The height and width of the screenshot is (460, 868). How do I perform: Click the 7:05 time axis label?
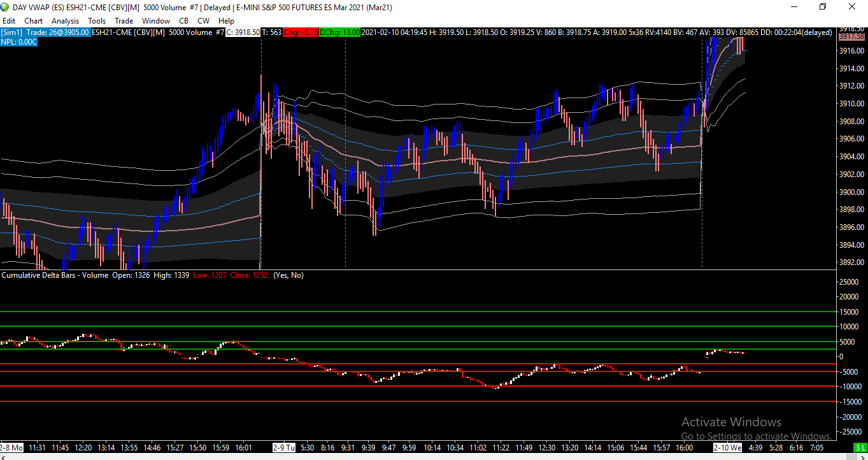[818, 448]
